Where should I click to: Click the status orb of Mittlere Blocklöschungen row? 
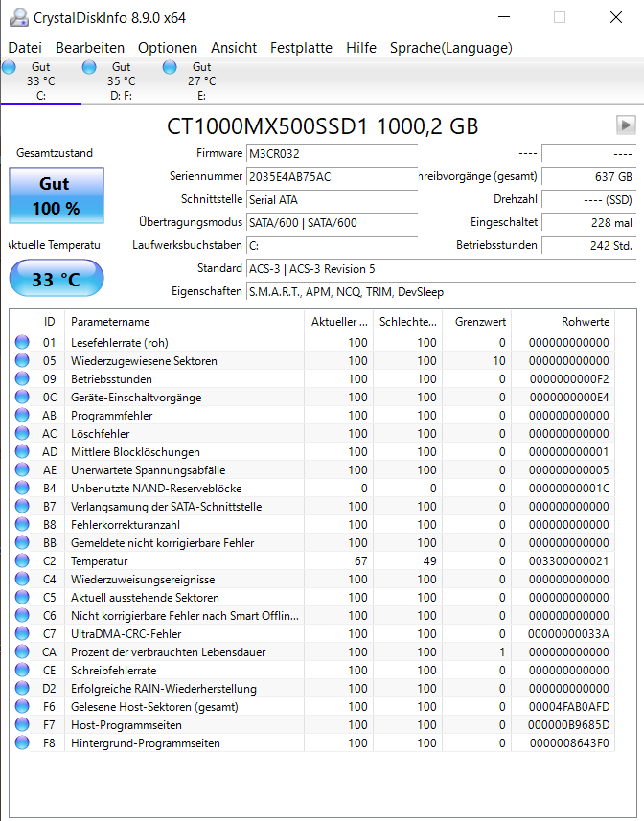tap(22, 451)
